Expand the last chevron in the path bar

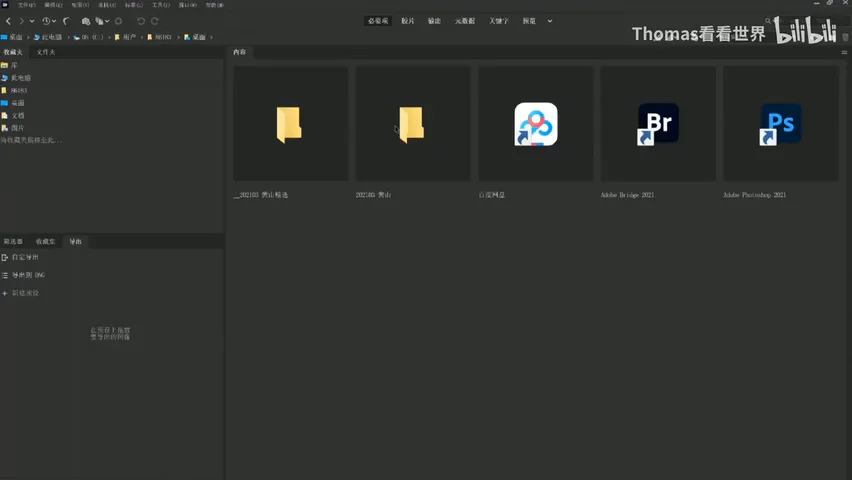click(211, 38)
